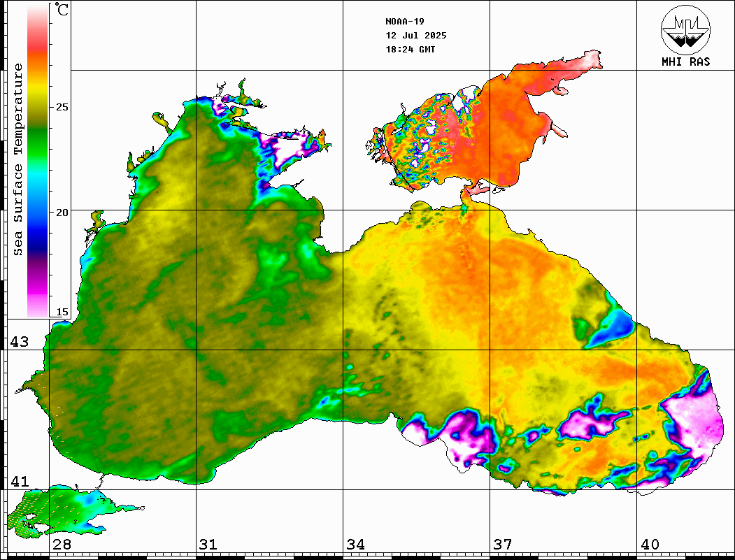
Task: Click longitude label 31
Action: (208, 545)
